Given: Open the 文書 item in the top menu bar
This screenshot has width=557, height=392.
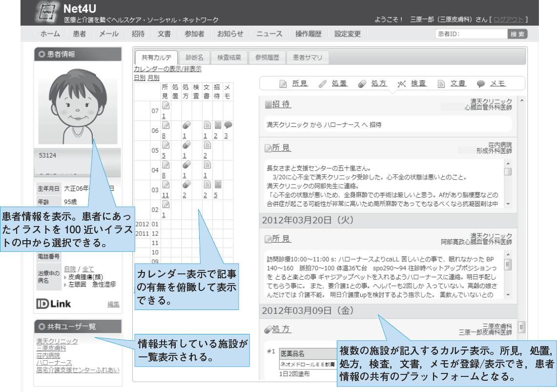Looking at the screenshot, I should click(x=164, y=34).
